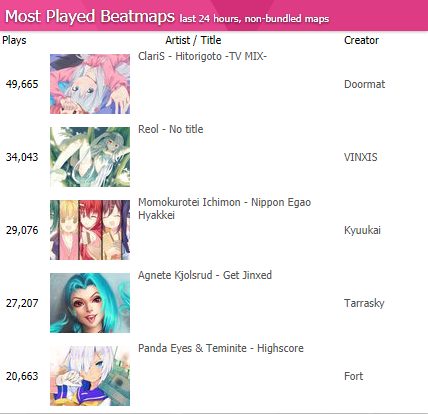428x414 pixels.
Task: Visit creator Tarrasky's profile
Action: click(364, 303)
